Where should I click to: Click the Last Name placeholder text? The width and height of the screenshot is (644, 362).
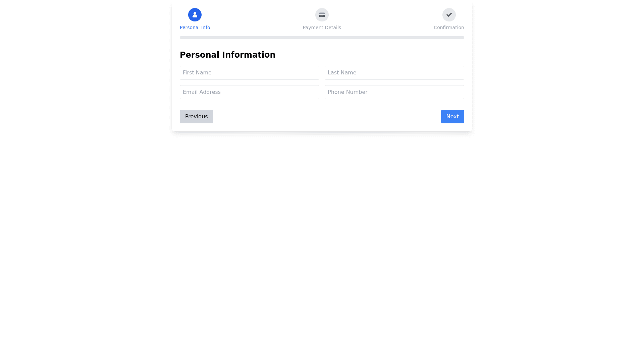342,73
